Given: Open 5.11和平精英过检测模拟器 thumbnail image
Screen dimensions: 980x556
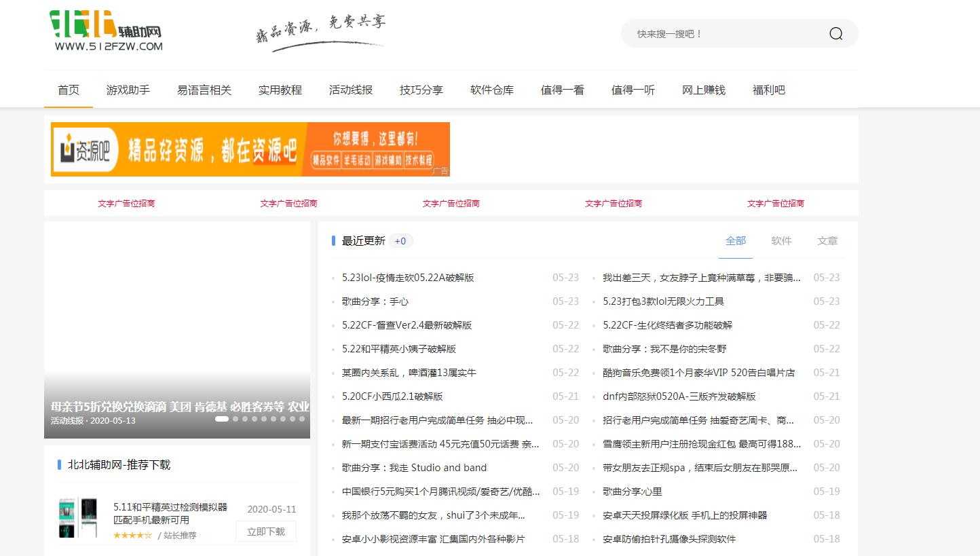Looking at the screenshot, I should click(x=78, y=518).
